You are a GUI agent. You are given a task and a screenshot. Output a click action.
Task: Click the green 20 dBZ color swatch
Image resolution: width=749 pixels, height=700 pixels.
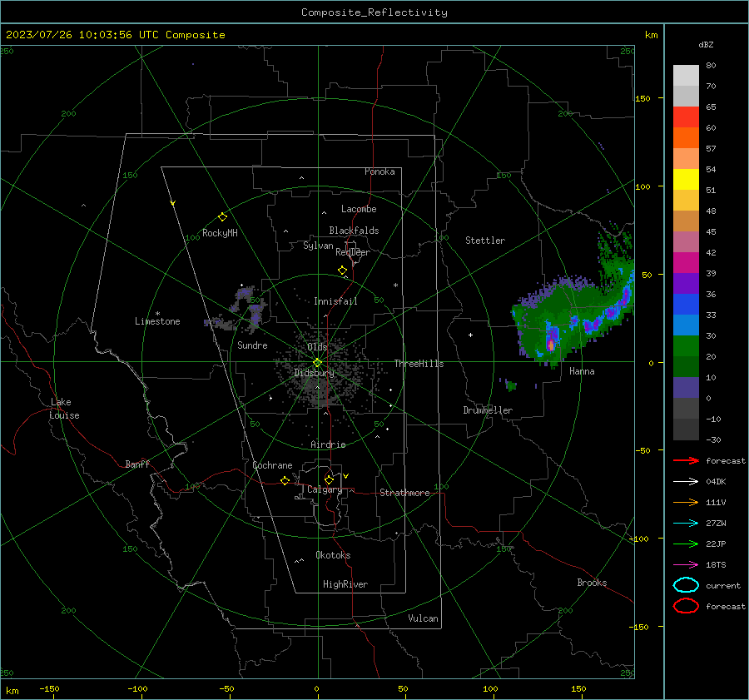[686, 346]
